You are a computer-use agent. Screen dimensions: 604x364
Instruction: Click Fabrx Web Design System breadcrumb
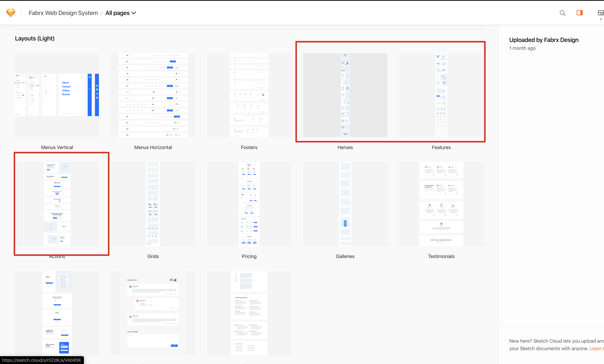click(x=63, y=13)
